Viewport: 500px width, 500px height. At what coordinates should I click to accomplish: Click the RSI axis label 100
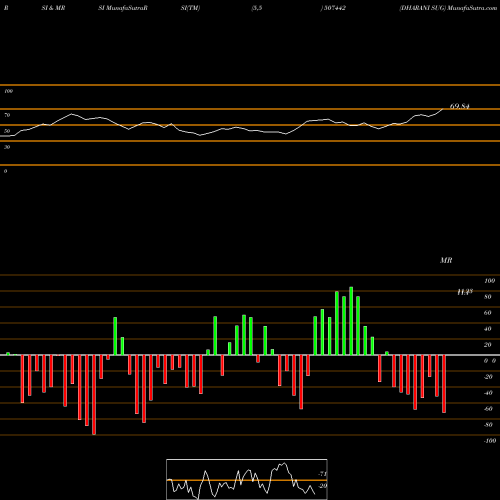click(8, 91)
